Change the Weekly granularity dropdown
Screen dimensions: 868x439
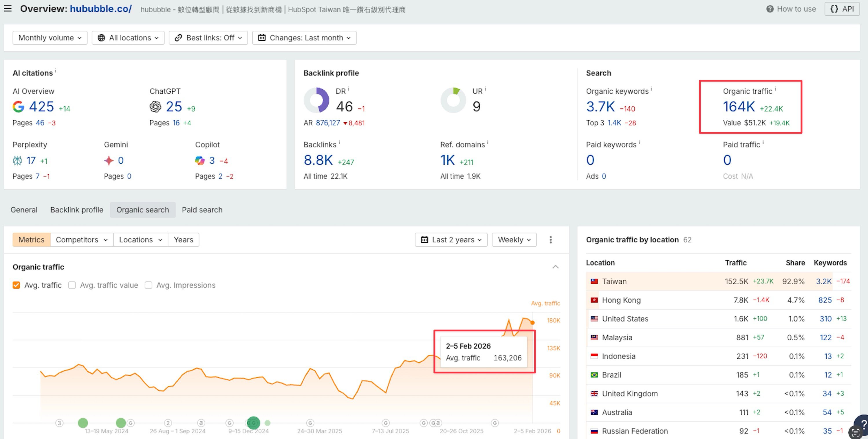tap(514, 239)
